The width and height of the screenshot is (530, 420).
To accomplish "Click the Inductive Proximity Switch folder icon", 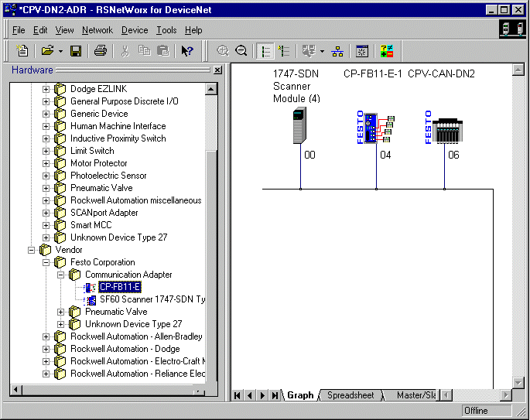I will [x=60, y=138].
